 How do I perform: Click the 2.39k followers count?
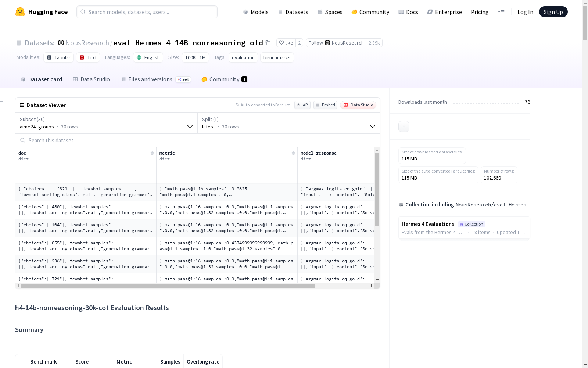(374, 43)
